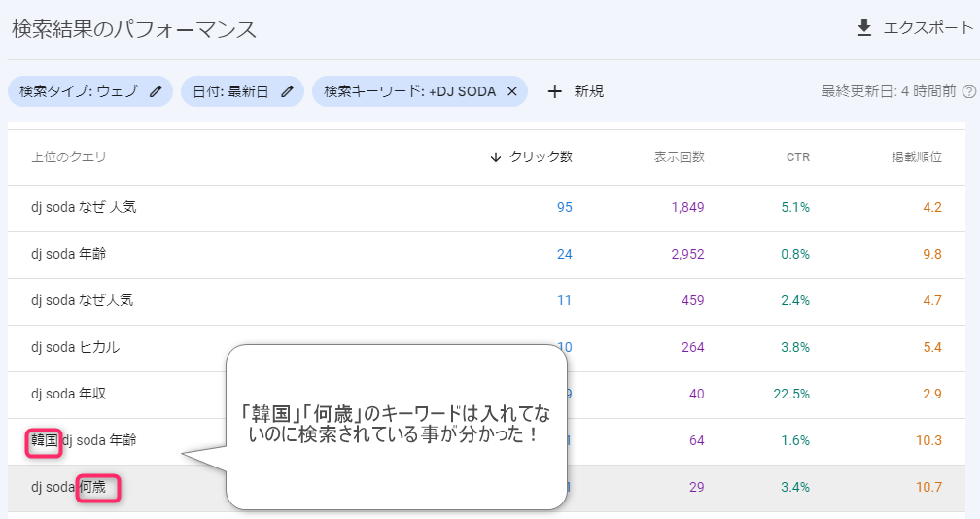Remove the 検索キーワード: +DJ SODA filter
Viewport: 980px width, 519px height.
[512, 91]
